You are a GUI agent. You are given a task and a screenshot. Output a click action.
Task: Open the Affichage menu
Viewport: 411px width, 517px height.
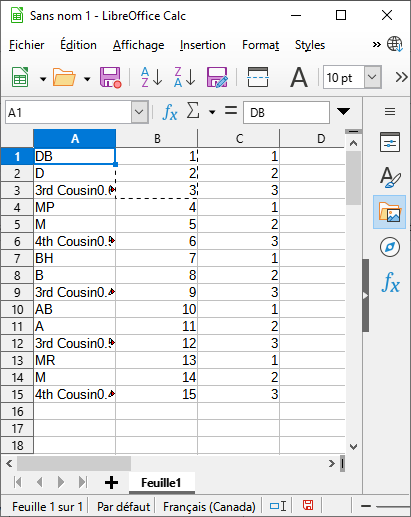click(x=138, y=45)
